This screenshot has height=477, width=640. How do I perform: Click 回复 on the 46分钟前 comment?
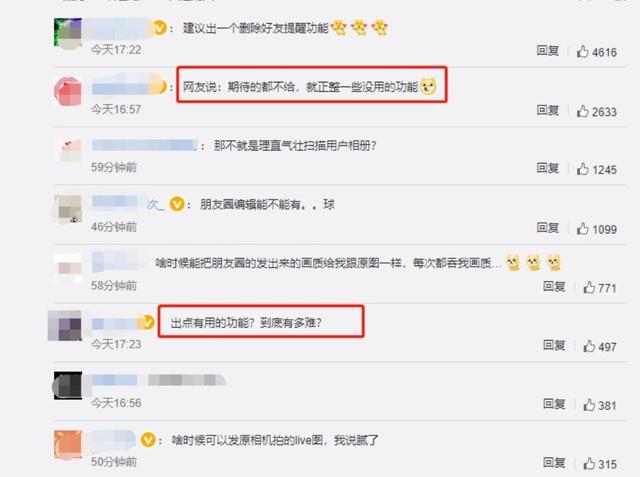(x=547, y=228)
